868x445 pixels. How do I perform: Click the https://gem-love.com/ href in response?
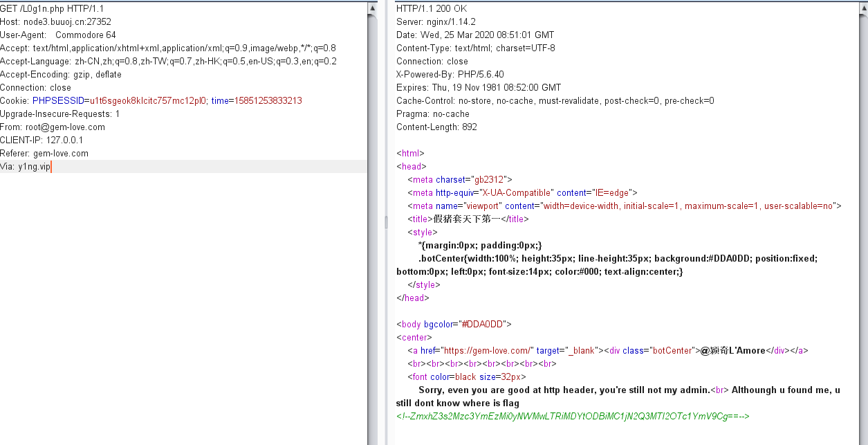pyautogui.click(x=488, y=351)
